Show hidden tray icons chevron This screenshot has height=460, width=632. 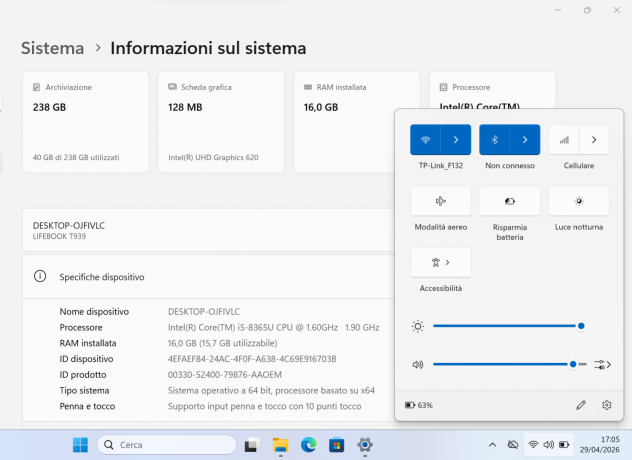pyautogui.click(x=492, y=445)
